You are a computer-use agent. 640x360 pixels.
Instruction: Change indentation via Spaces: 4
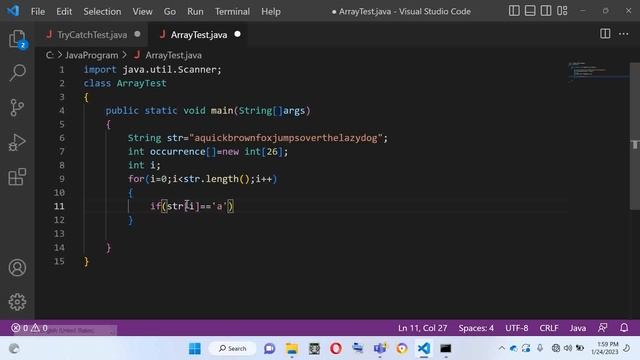pos(476,328)
